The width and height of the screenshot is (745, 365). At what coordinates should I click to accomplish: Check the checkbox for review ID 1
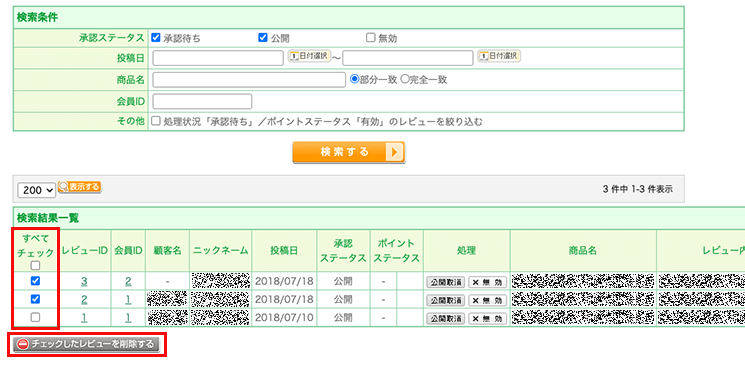[x=36, y=317]
